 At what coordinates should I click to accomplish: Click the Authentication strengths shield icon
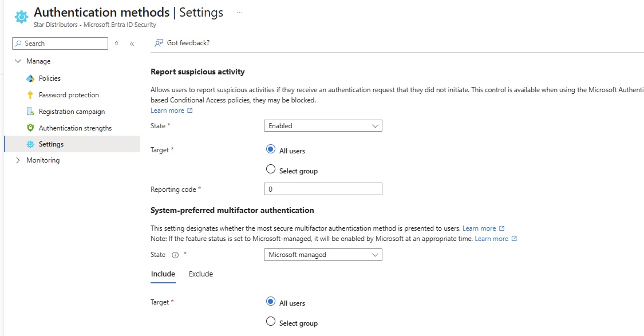tap(31, 128)
